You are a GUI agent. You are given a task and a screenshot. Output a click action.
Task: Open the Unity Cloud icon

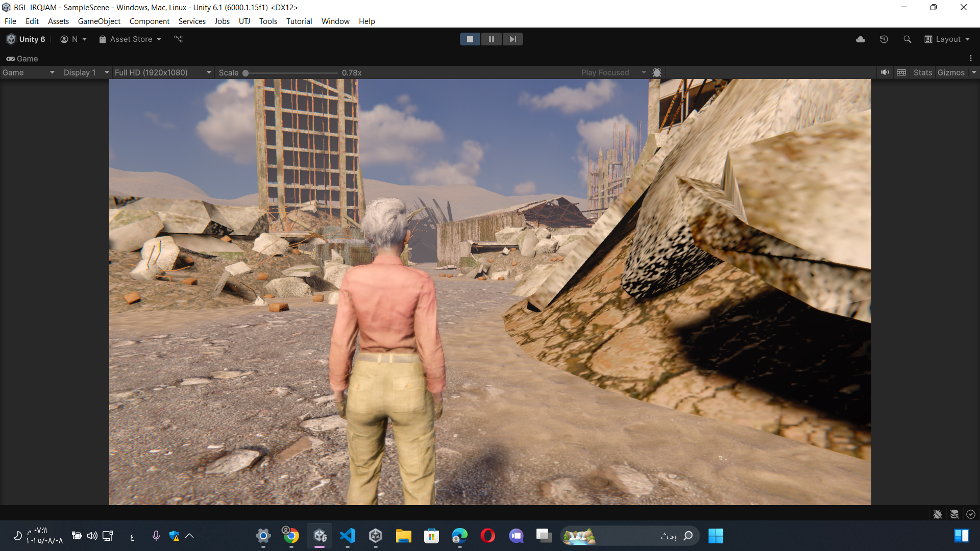861,39
